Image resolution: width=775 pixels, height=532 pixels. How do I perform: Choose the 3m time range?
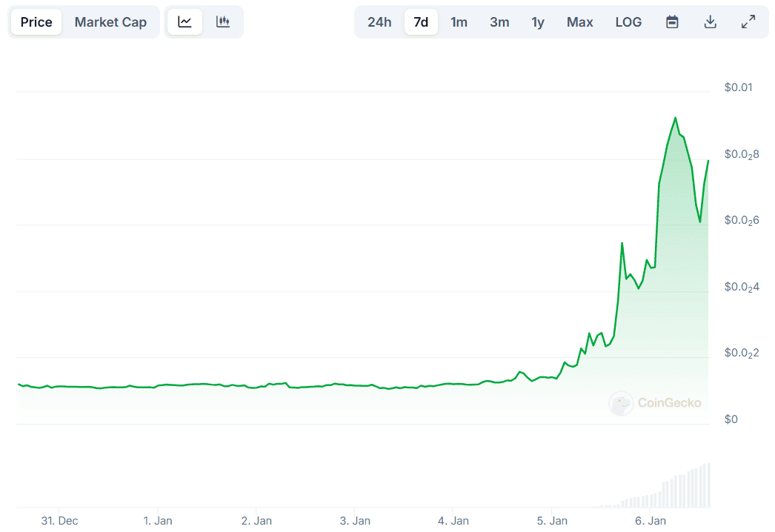pyautogui.click(x=499, y=21)
